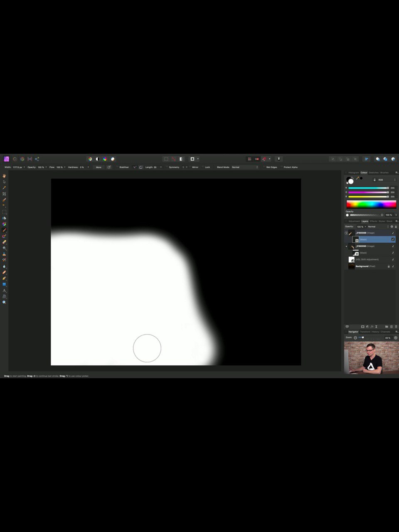
Task: Enable the Lock checkbox
Action: pyautogui.click(x=203, y=167)
